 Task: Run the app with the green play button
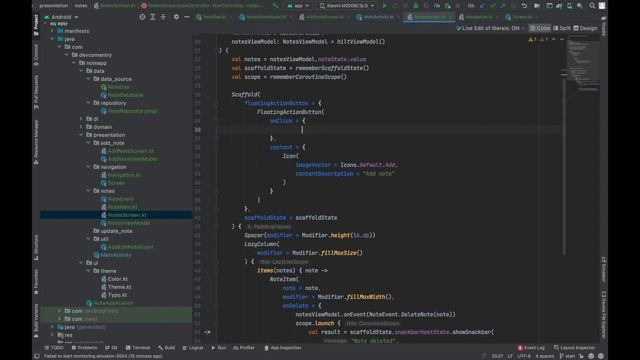384,6
